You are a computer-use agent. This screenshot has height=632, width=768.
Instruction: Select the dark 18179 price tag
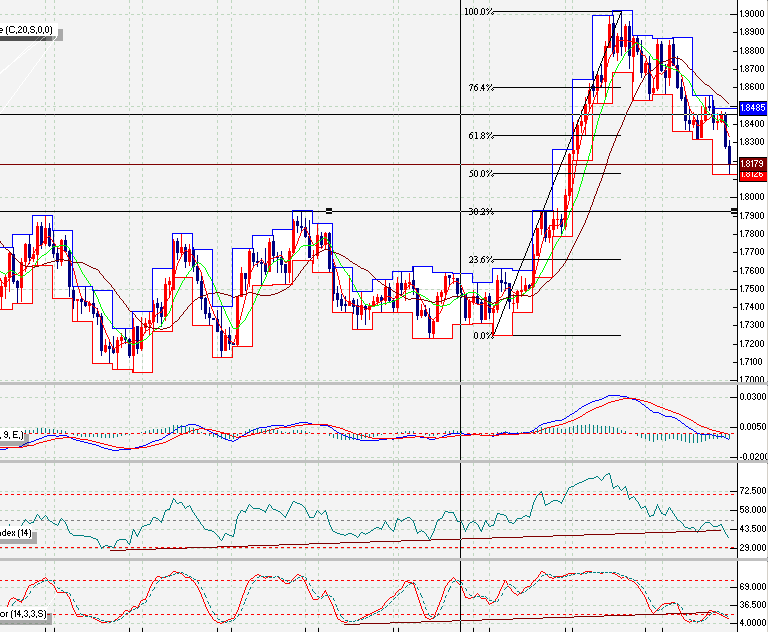click(752, 163)
